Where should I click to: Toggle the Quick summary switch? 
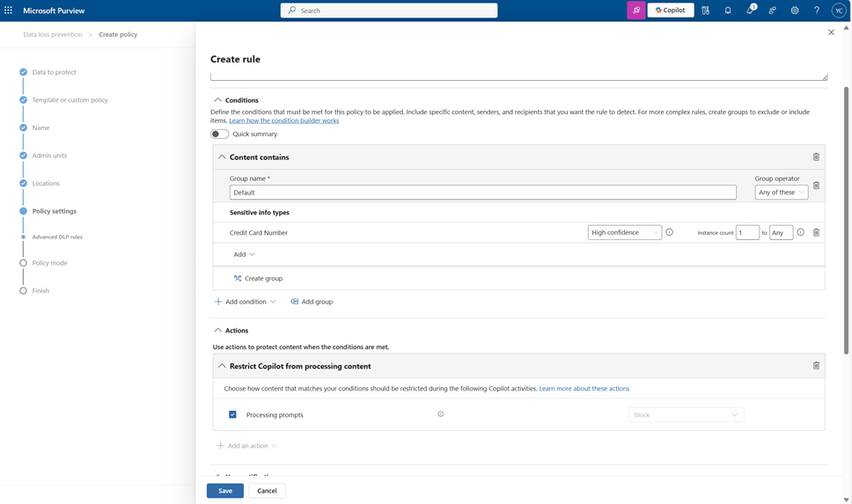point(219,135)
